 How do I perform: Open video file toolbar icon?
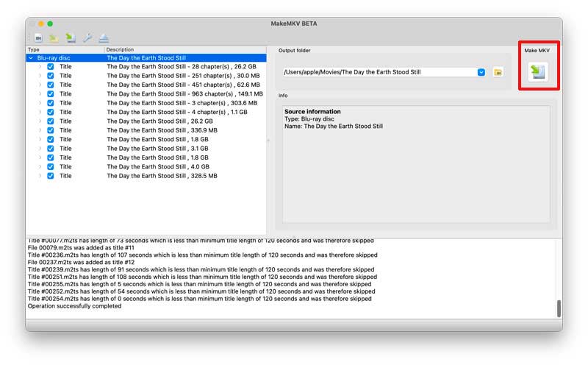38,38
